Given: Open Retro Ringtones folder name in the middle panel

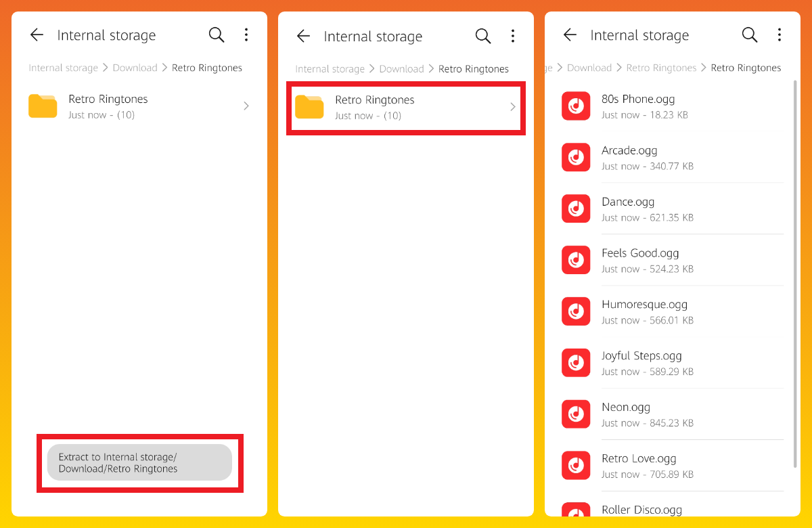Looking at the screenshot, I should pyautogui.click(x=374, y=100).
